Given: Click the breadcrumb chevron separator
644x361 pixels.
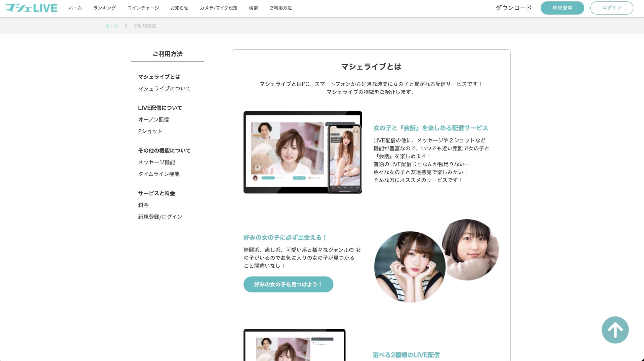Looking at the screenshot, I should tap(126, 26).
